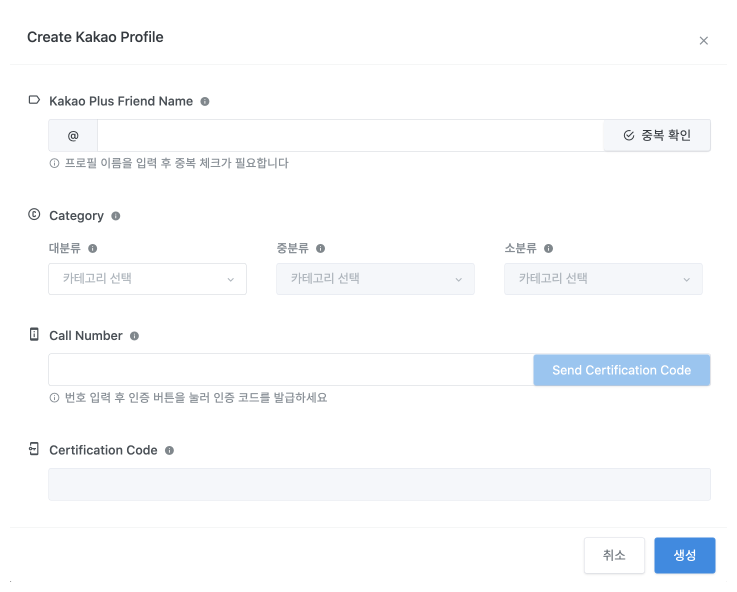Open the 중분류 category dropdown

(376, 279)
